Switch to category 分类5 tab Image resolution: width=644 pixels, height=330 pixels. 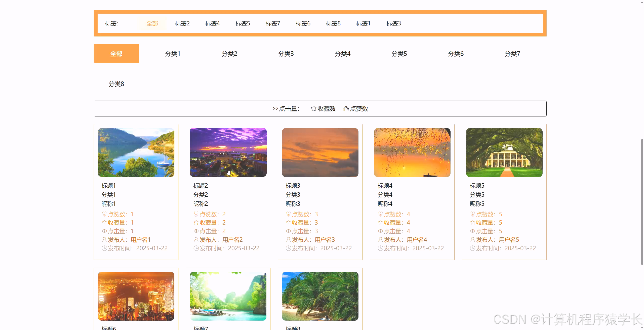click(x=399, y=54)
